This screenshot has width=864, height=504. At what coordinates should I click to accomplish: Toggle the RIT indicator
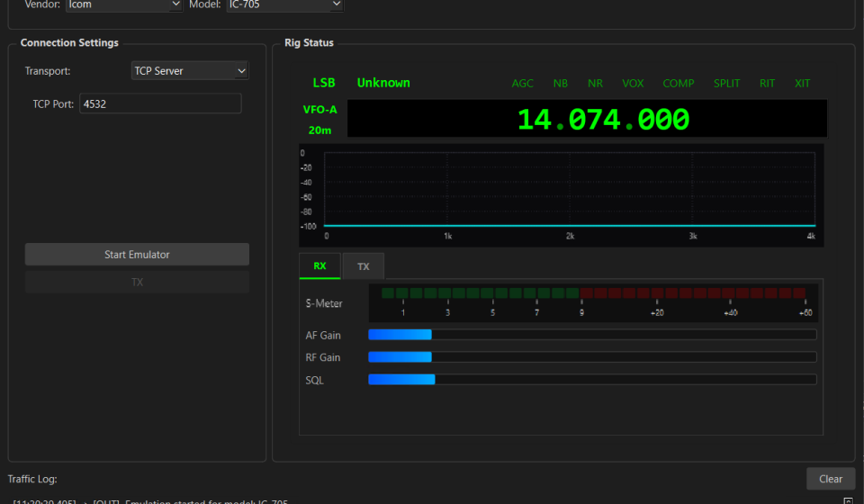pyautogui.click(x=767, y=83)
